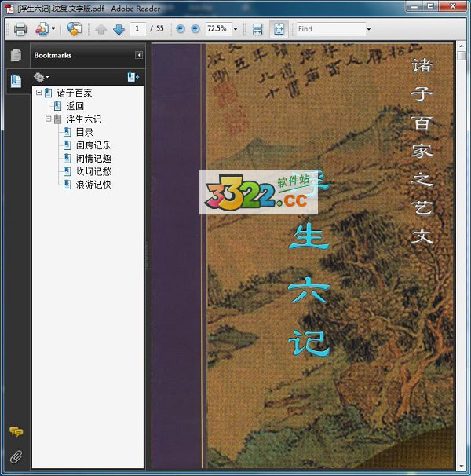Close the Adobe Reader window

click(452, 6)
